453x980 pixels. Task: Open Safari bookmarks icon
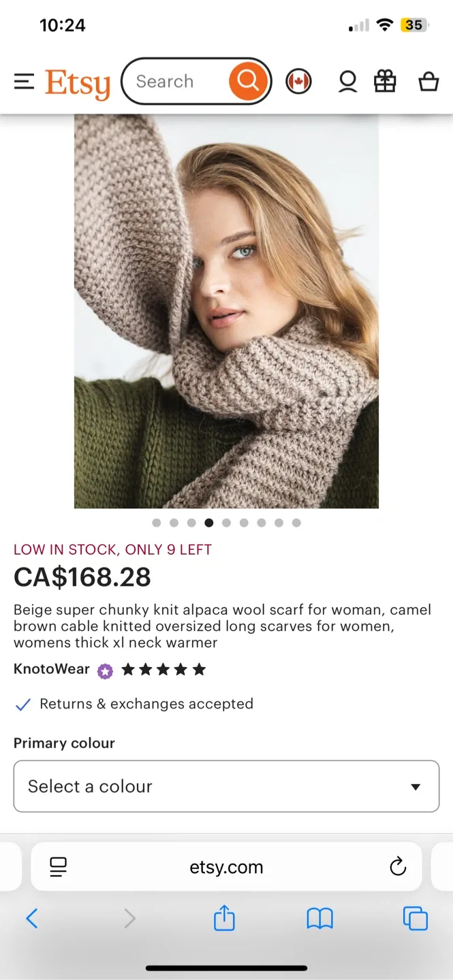pyautogui.click(x=320, y=918)
